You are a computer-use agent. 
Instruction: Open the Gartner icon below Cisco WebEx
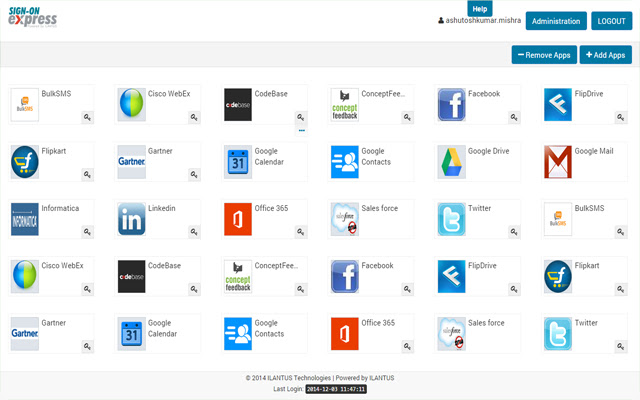[x=24, y=334]
